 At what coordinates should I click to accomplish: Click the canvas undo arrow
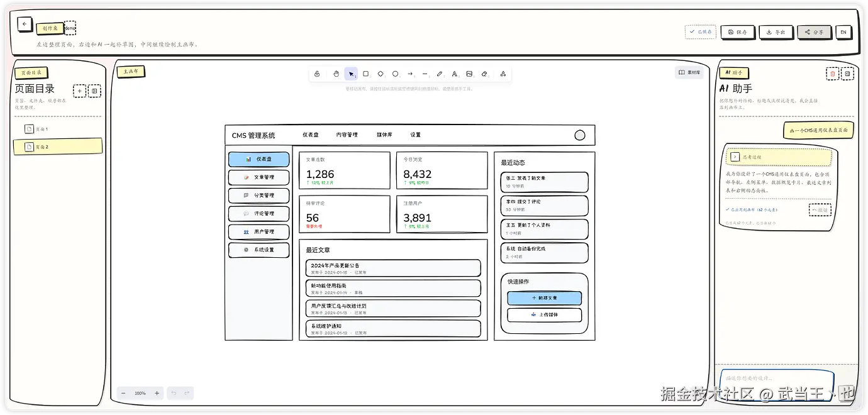[x=174, y=393]
